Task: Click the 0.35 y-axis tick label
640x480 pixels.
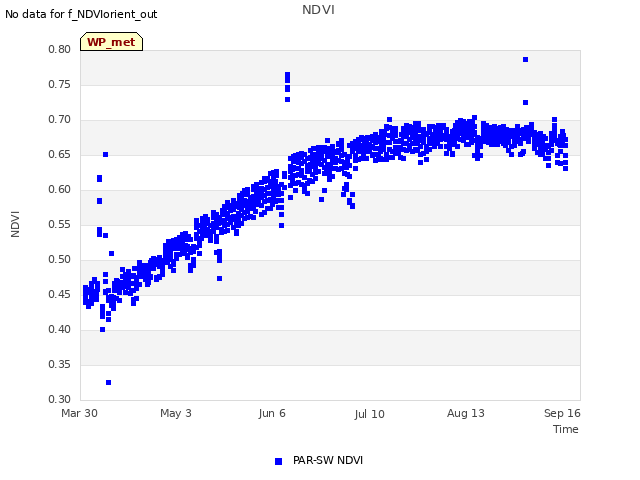Action: tap(60, 364)
